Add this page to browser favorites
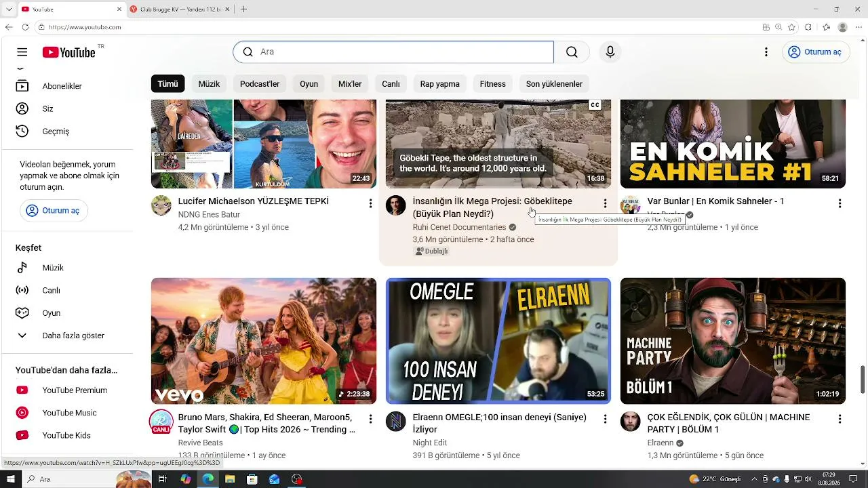868x488 pixels. (x=791, y=27)
